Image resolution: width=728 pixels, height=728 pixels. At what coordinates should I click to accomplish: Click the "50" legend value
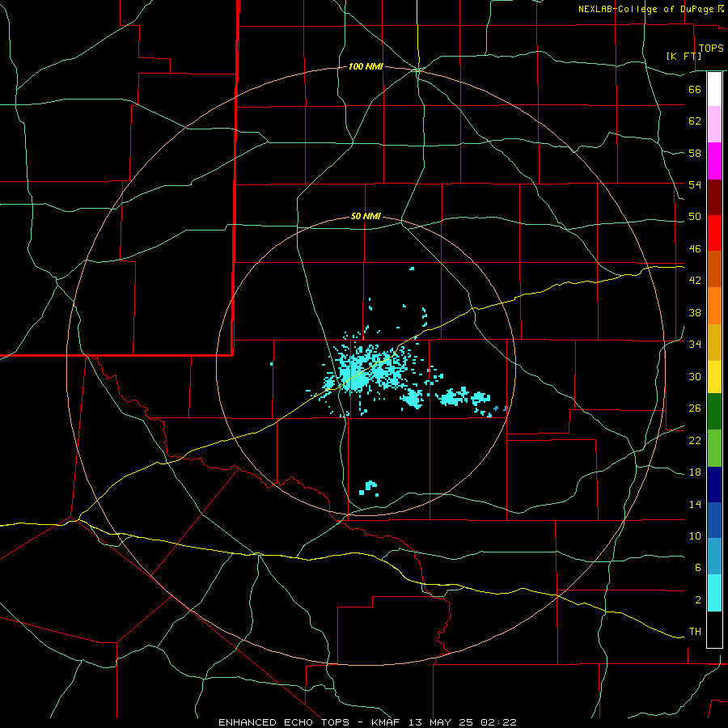(695, 217)
